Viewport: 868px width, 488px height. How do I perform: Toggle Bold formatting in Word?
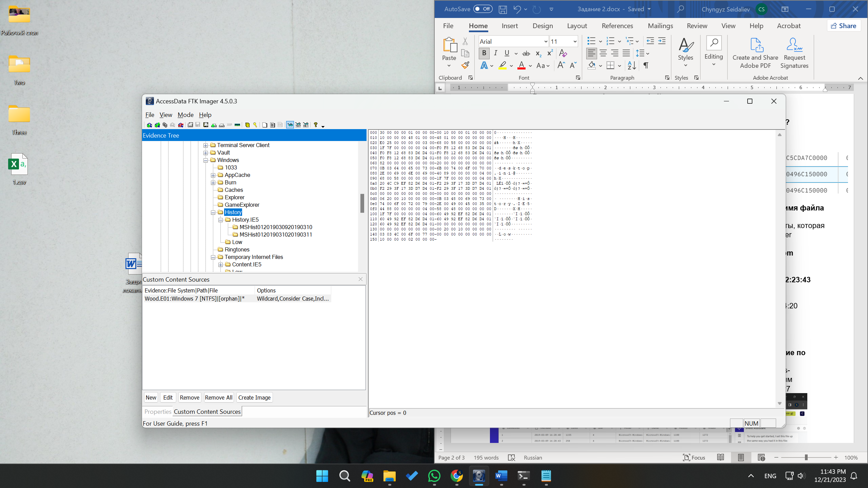pyautogui.click(x=484, y=53)
